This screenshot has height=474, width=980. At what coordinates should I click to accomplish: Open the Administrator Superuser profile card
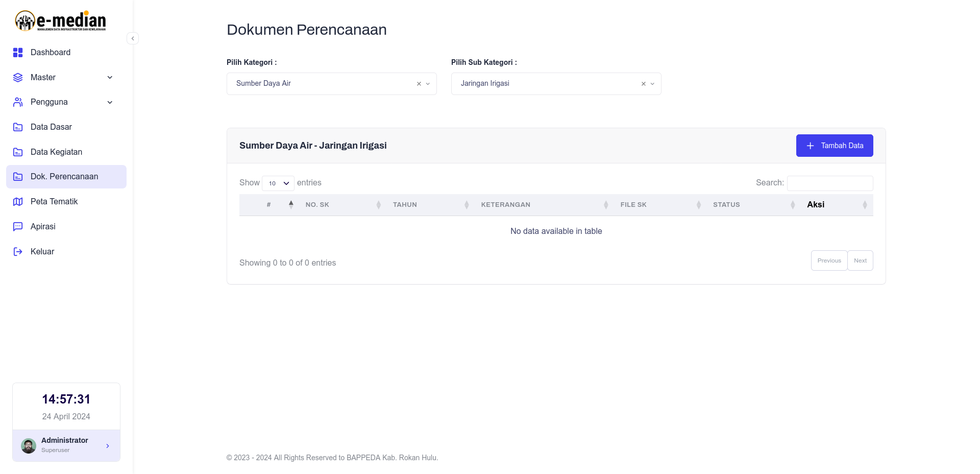(66, 446)
